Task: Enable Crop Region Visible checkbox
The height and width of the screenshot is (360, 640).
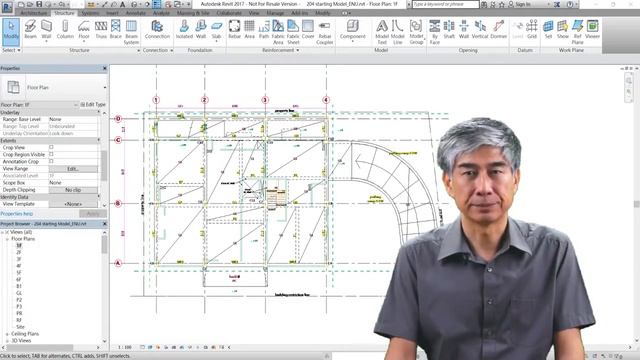Action: 51,154
